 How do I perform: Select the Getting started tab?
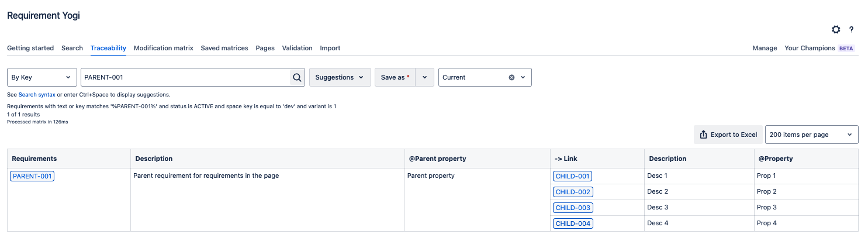point(30,48)
